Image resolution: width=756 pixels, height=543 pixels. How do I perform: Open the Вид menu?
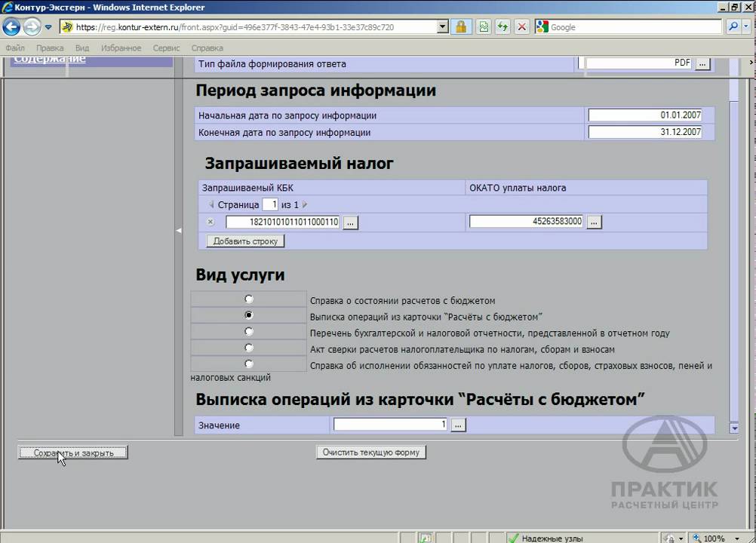pyautogui.click(x=82, y=48)
